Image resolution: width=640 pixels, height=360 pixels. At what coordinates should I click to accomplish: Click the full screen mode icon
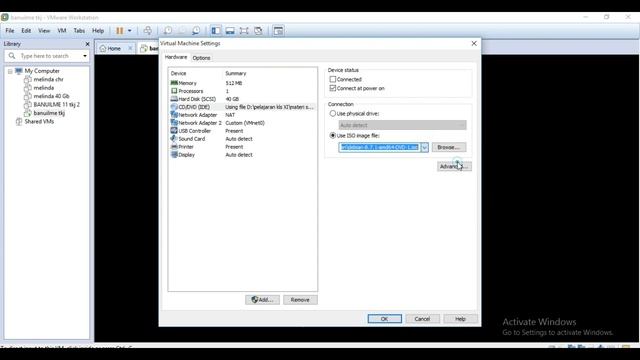coord(244,31)
